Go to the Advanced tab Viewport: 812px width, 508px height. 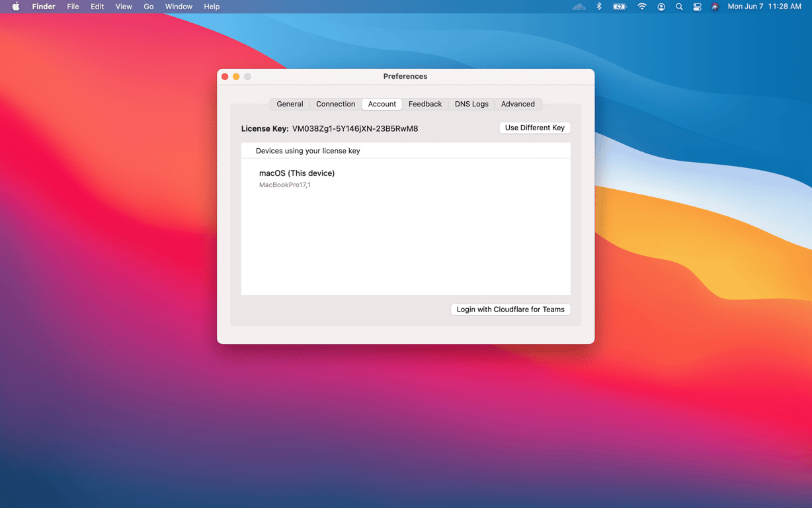click(518, 104)
